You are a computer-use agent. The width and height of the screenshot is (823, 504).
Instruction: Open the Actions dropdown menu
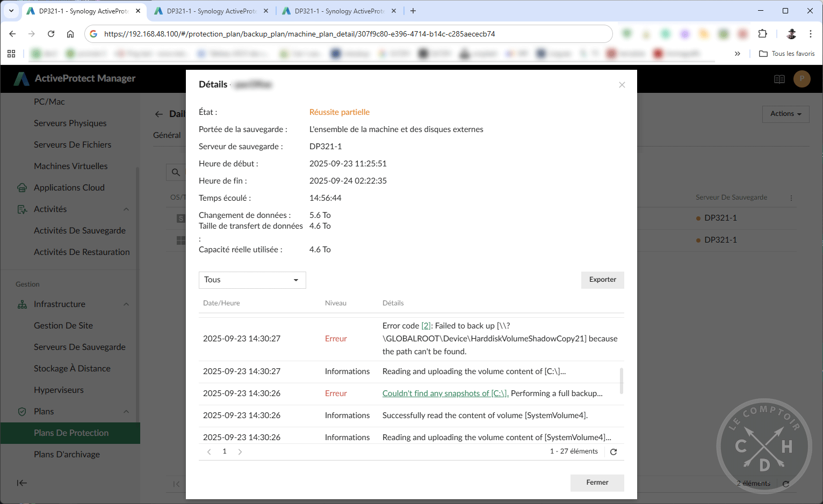pos(785,114)
